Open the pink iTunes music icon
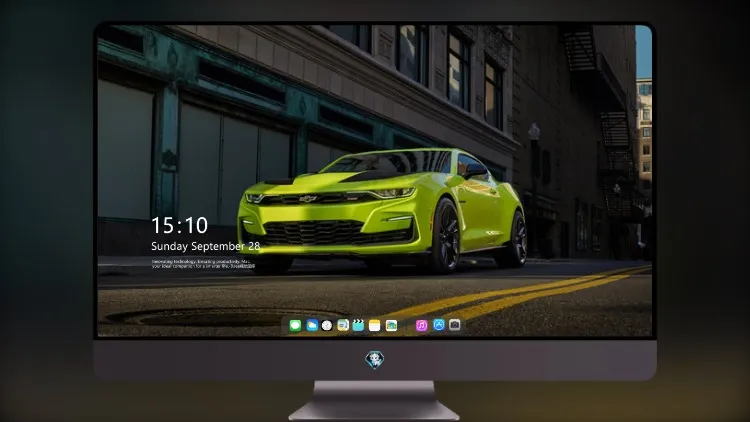 click(x=421, y=326)
